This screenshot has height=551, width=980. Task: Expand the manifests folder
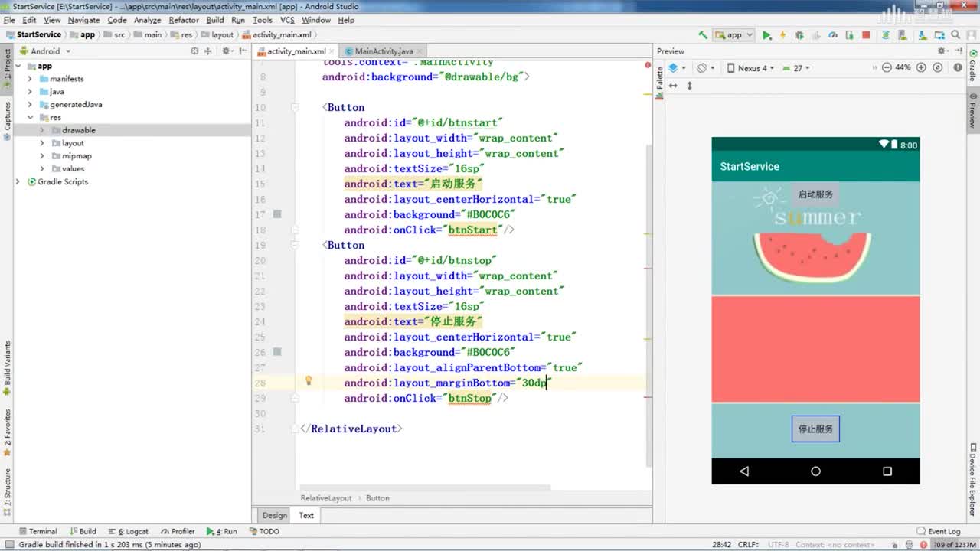click(30, 79)
